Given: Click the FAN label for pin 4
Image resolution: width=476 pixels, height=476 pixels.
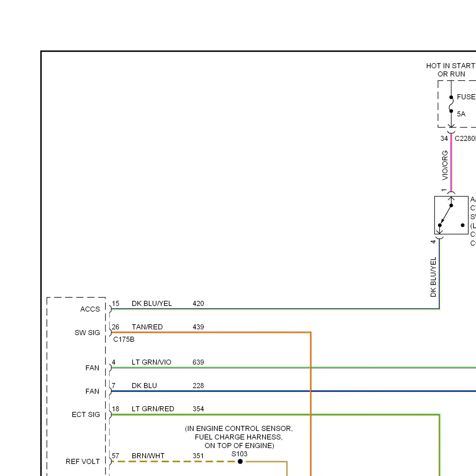Looking at the screenshot, I should click(x=92, y=368).
